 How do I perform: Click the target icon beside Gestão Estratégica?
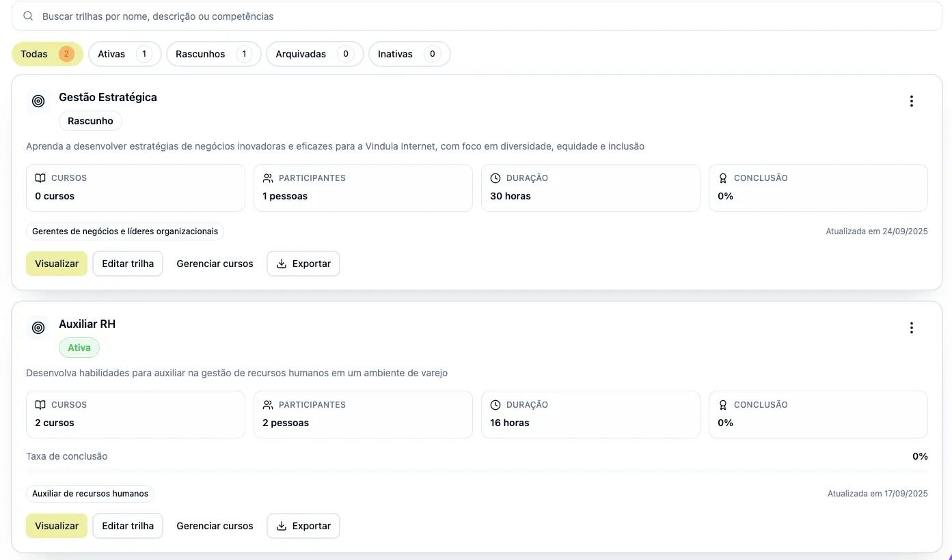[x=38, y=101]
